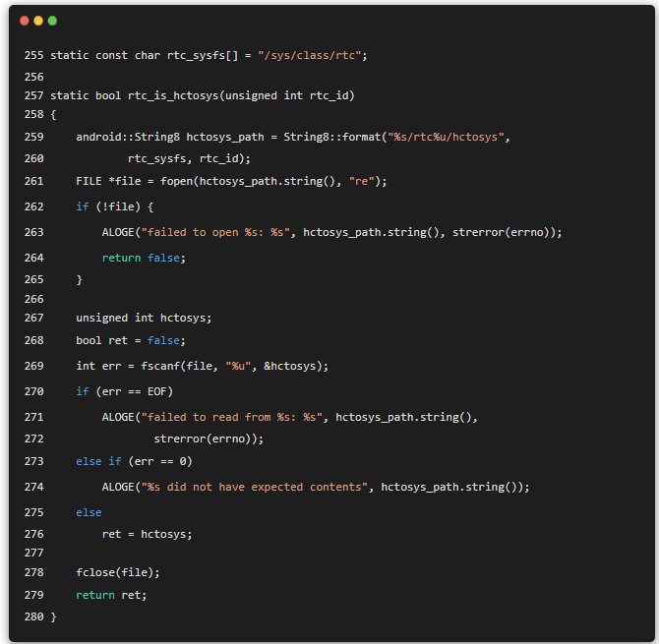The image size is (659, 644).
Task: Click the green maximize window dot
Action: coord(52,21)
